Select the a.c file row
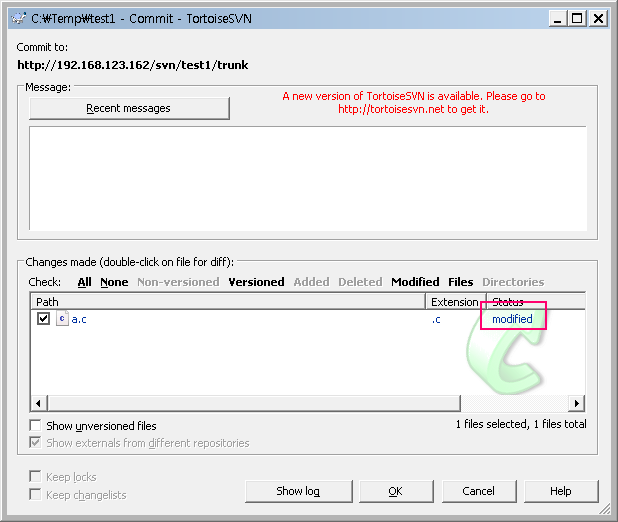Viewport: 618px width, 522px height. (307, 319)
